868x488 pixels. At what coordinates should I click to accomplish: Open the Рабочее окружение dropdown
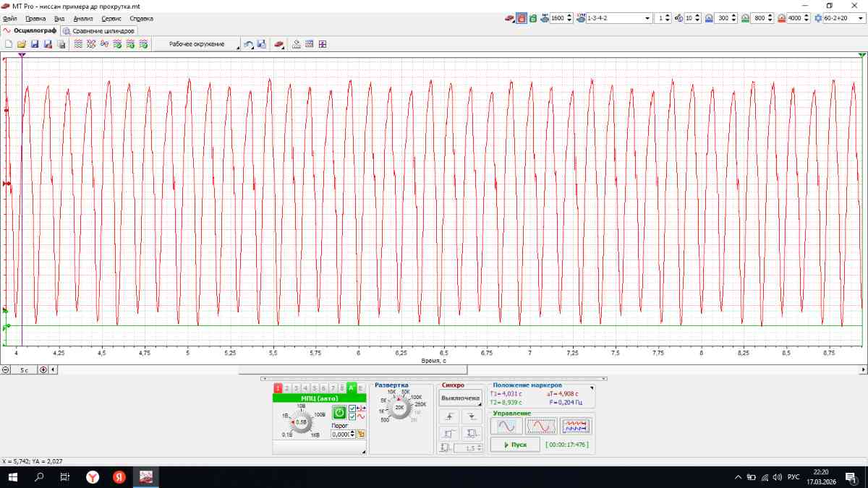coord(197,44)
